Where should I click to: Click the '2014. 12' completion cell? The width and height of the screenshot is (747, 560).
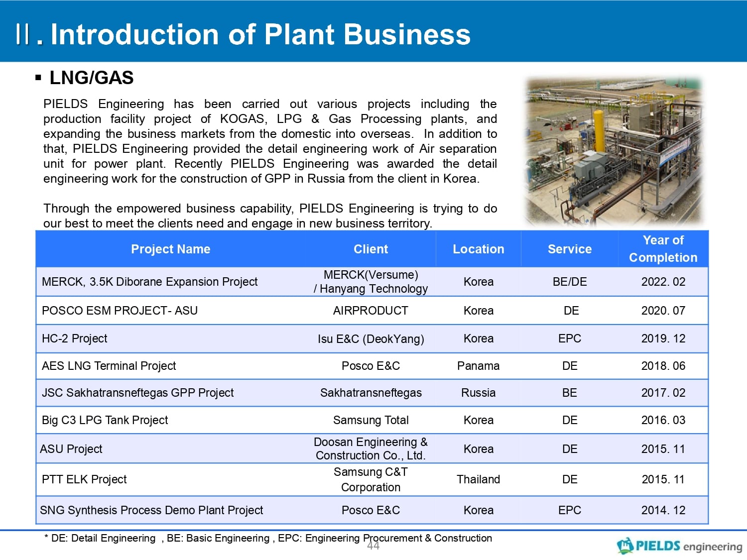[x=663, y=510]
